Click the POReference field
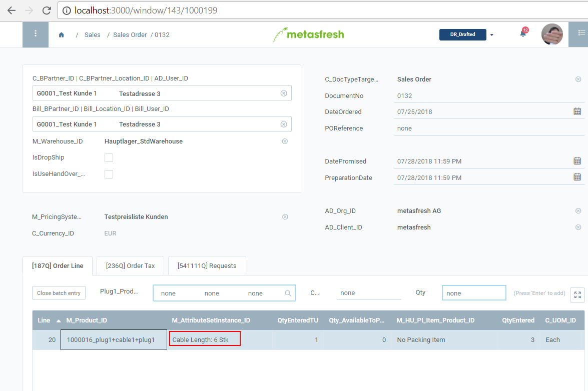The height and width of the screenshot is (391, 588). 488,128
